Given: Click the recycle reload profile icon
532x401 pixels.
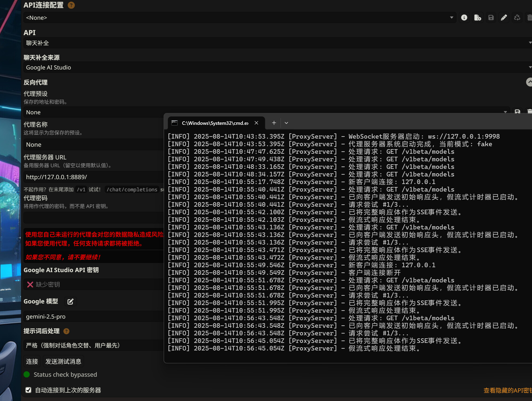Looking at the screenshot, I should pos(517,18).
